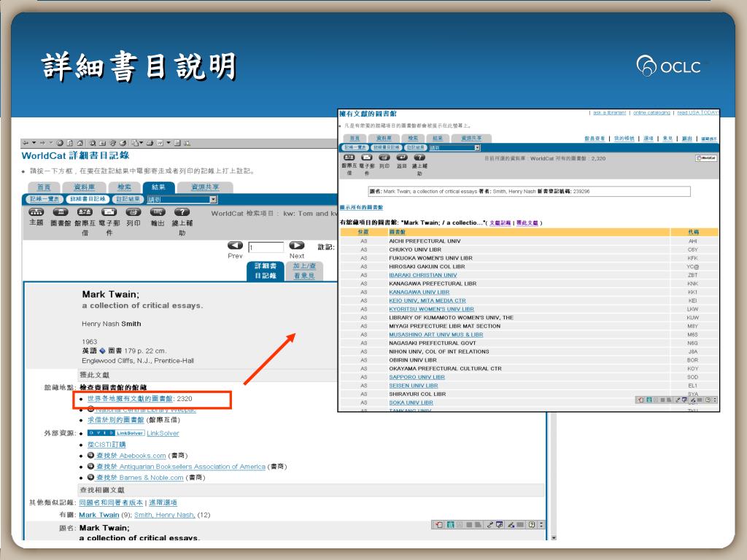Click vertical scrollbar down arrow of detailed record
The width and height of the screenshot is (747, 560).
click(x=553, y=537)
